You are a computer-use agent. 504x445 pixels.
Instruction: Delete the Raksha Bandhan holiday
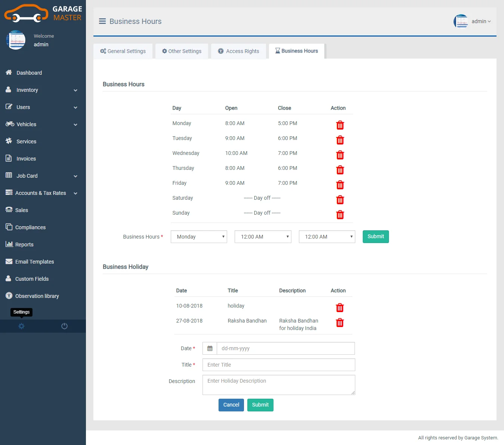click(x=340, y=323)
